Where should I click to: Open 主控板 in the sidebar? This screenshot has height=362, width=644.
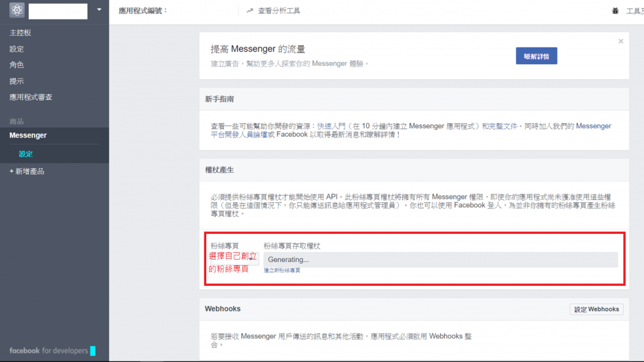[20, 33]
